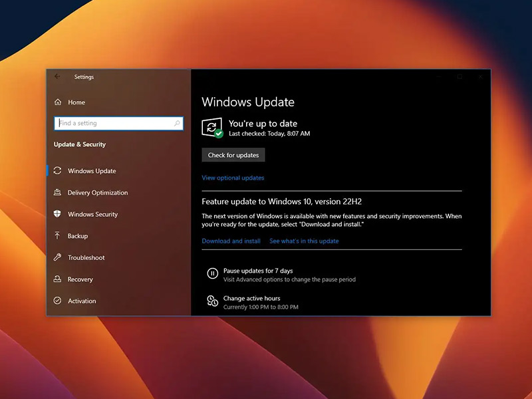Click the Delivery Optimization icon
The height and width of the screenshot is (399, 532).
tap(57, 193)
